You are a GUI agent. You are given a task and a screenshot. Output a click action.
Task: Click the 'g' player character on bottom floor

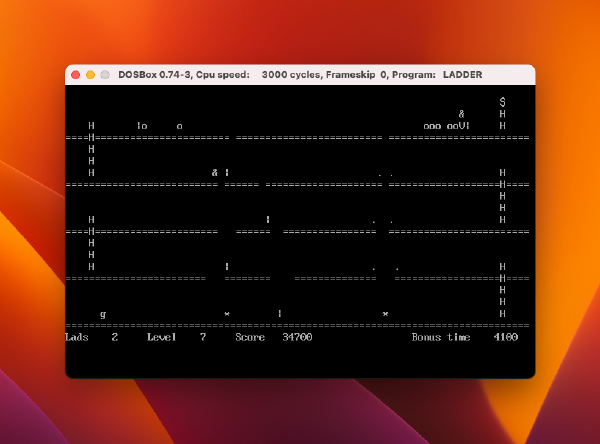(x=103, y=314)
